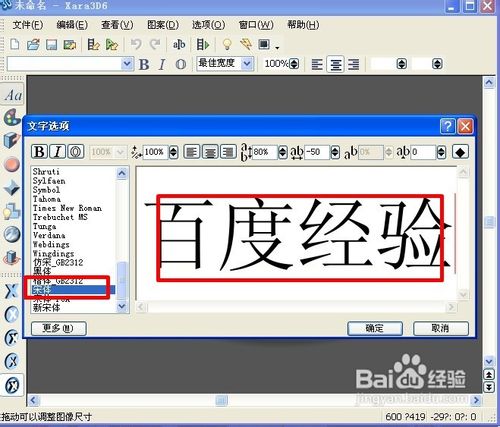Click the black diamond symbol button in dialog
This screenshot has height=427, width=500.
click(x=460, y=152)
